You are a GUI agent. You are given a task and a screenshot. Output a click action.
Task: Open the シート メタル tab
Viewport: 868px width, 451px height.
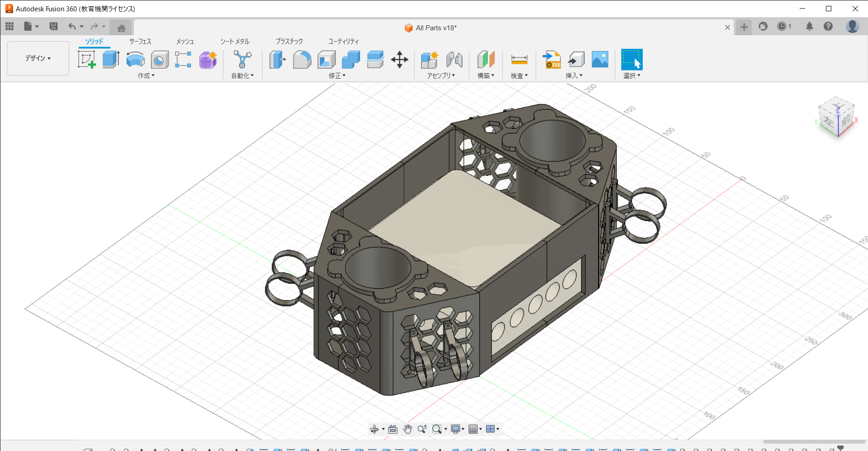pyautogui.click(x=235, y=41)
